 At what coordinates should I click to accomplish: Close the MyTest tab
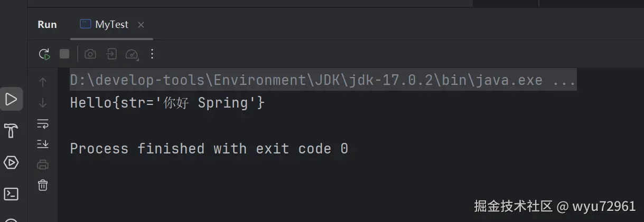click(141, 25)
